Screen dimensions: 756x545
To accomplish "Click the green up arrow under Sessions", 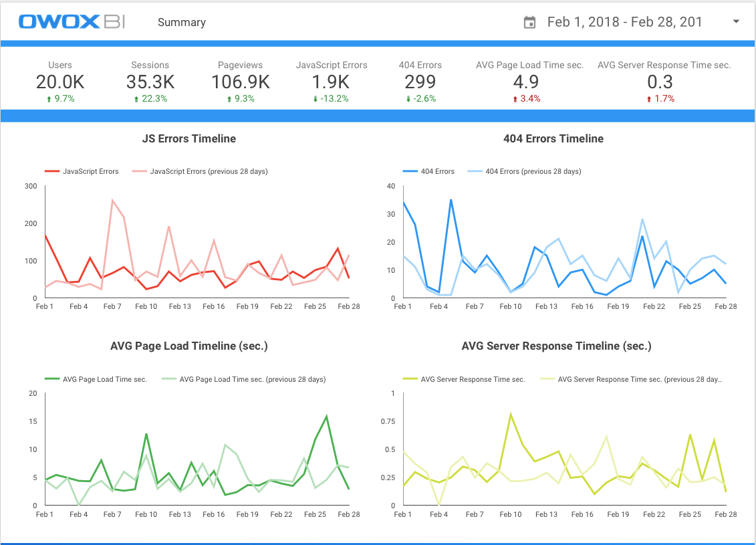I will (136, 99).
